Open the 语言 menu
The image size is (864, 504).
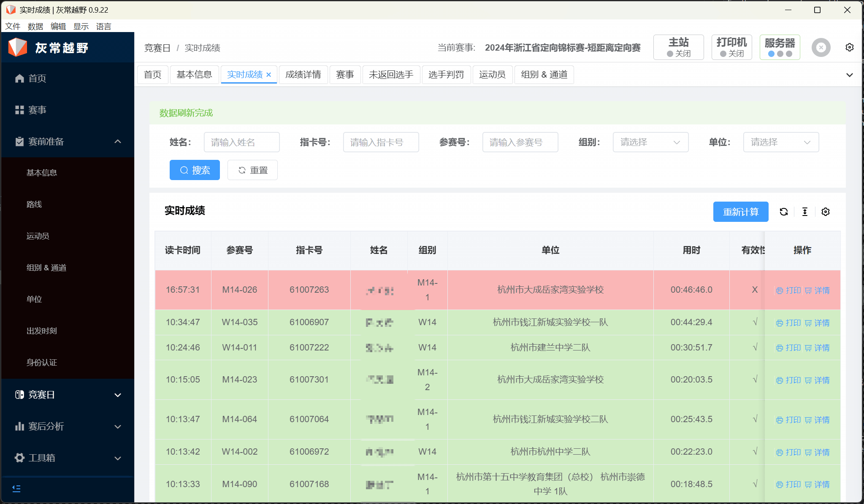click(x=104, y=26)
